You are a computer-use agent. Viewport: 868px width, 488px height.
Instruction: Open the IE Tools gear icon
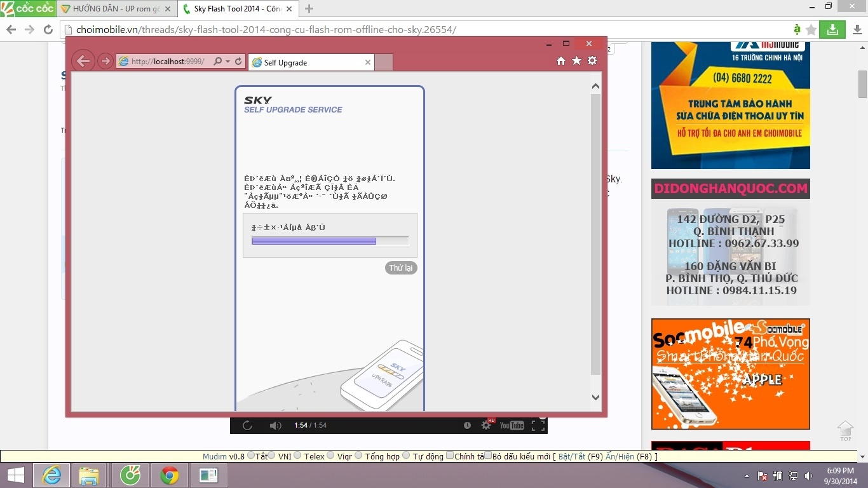(592, 61)
